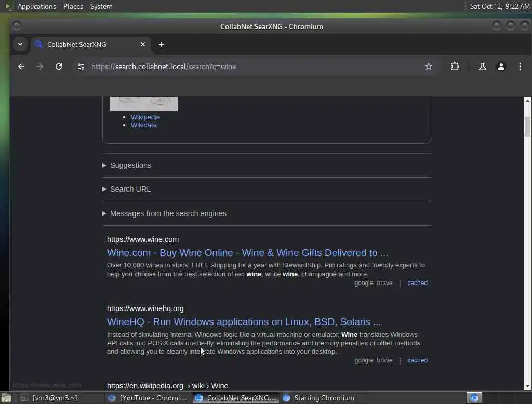
Task: Open Chromium three-dot menu
Action: point(520,66)
